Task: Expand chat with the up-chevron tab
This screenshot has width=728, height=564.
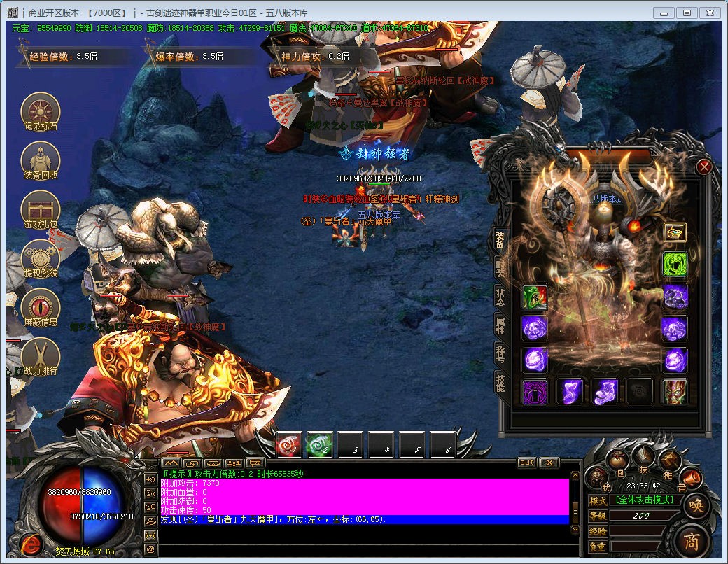Action: pyautogui.click(x=171, y=463)
